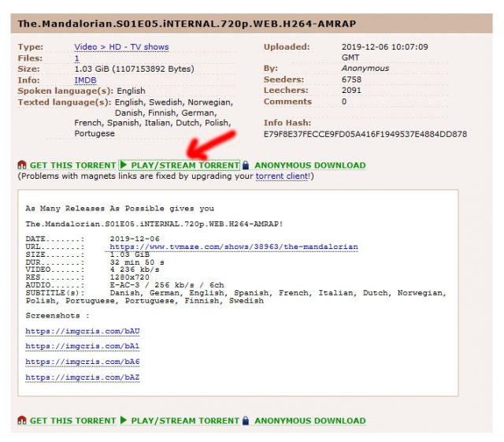
Task: Click the magnet icon beside upper GET THIS TORRENT
Action: (21, 165)
